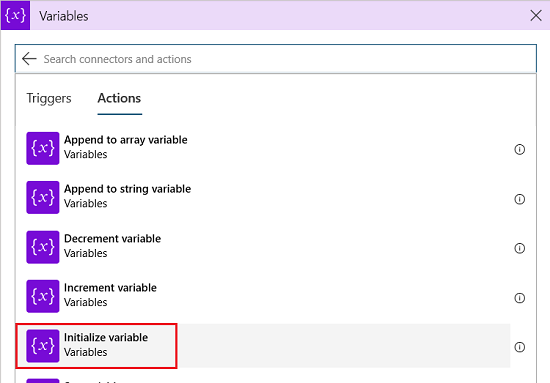
Task: Click the Variables title in header
Action: pyautogui.click(x=63, y=16)
